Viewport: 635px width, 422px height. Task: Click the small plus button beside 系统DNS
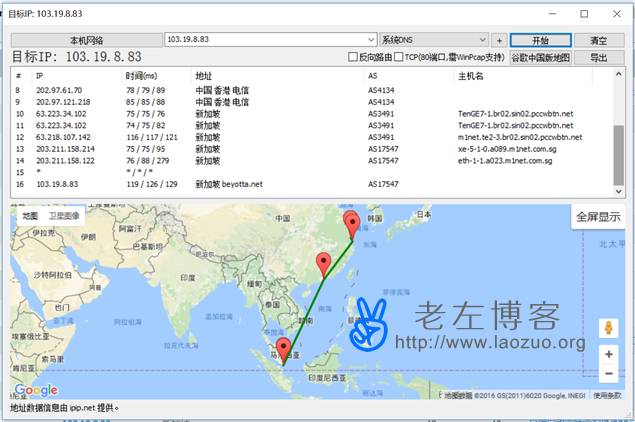click(499, 40)
